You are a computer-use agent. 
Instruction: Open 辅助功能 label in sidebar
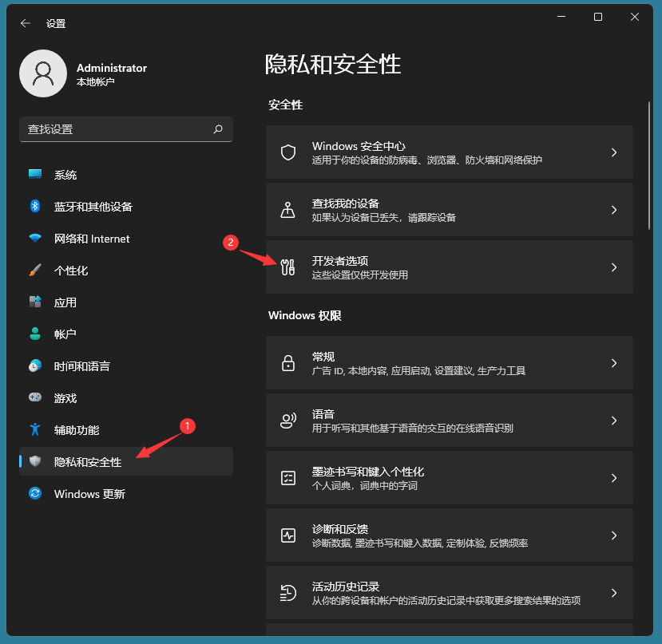pos(77,429)
